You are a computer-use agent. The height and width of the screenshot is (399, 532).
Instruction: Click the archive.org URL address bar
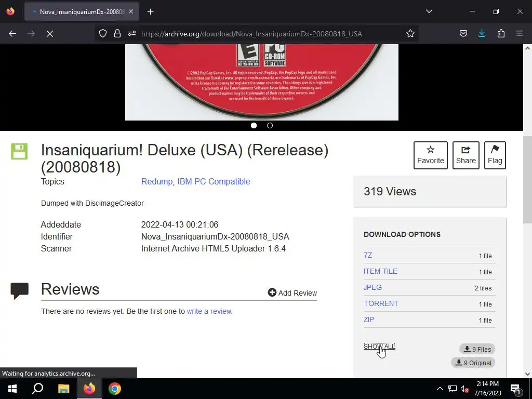251,34
